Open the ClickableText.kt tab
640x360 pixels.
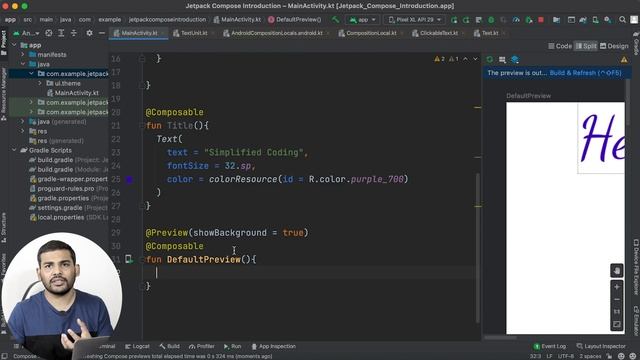[x=438, y=33]
